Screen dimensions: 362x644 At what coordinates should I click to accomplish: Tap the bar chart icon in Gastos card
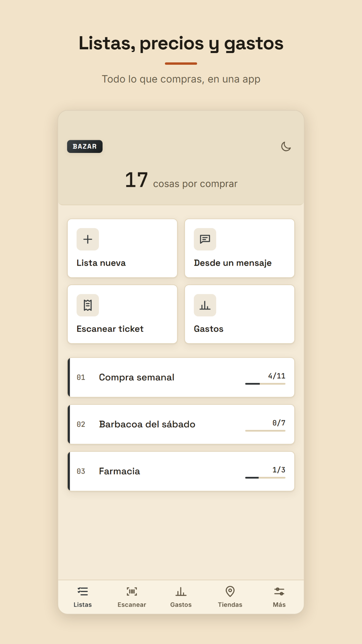(x=205, y=305)
